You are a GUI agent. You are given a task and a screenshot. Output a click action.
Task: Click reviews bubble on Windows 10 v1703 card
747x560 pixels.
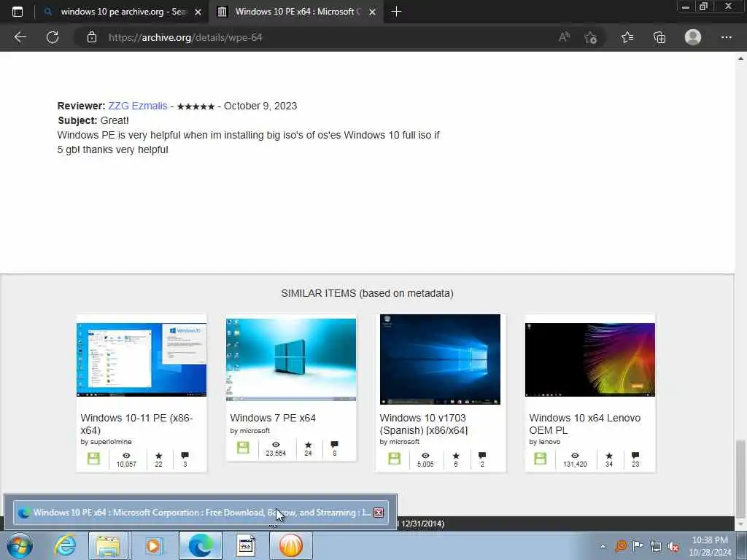(x=482, y=456)
